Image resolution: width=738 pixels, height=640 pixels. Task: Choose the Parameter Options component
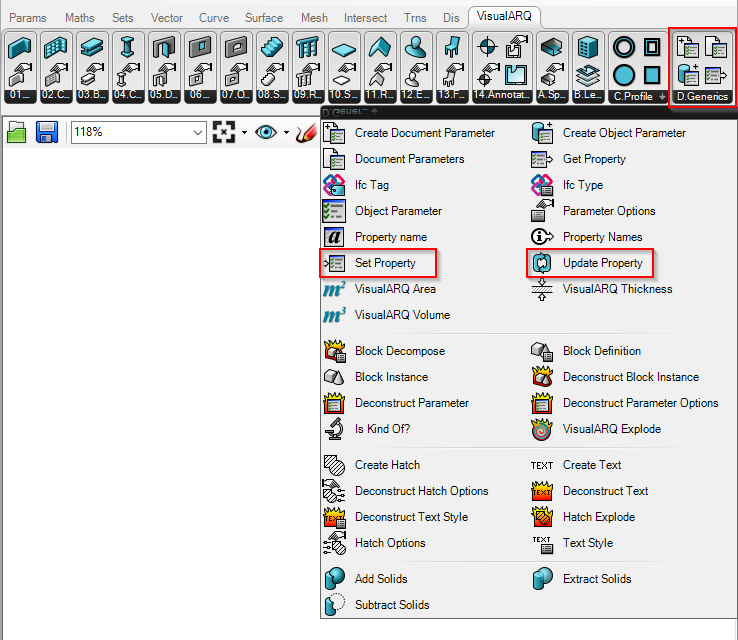(x=593, y=211)
